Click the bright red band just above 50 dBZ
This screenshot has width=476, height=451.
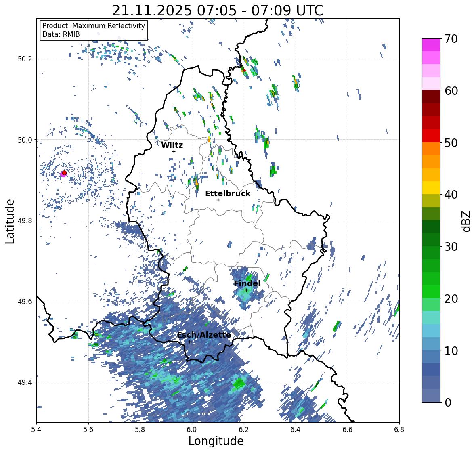click(x=431, y=136)
